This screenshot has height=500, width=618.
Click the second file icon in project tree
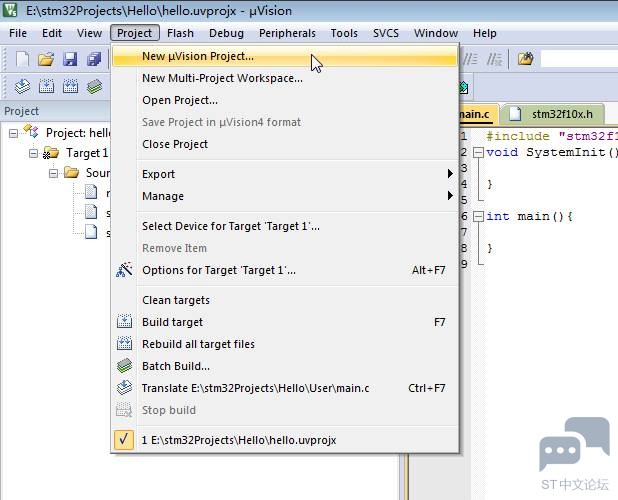[x=91, y=212]
